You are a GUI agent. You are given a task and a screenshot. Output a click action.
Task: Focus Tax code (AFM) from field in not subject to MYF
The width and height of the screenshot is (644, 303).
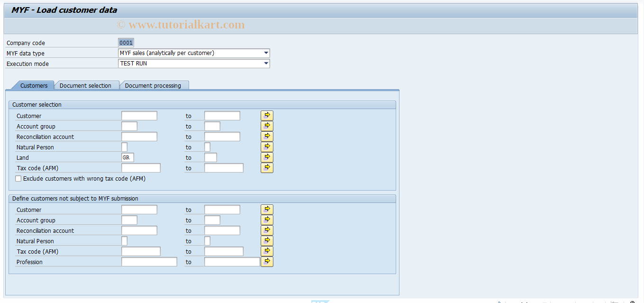(x=141, y=251)
